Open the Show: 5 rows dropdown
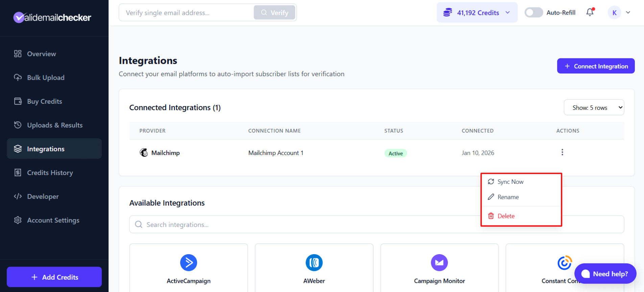Viewport: 644px width, 292px height. point(594,107)
